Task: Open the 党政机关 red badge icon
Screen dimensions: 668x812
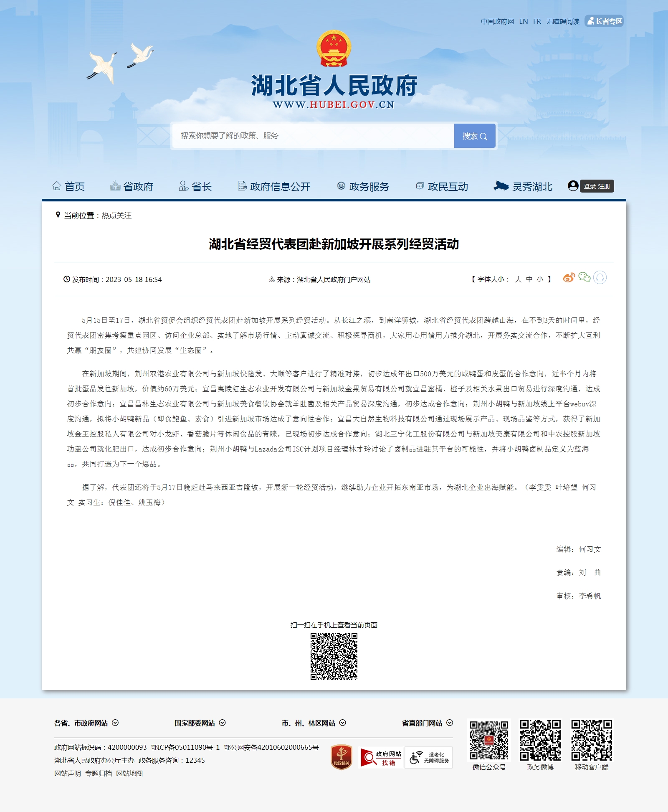Action: click(x=342, y=757)
